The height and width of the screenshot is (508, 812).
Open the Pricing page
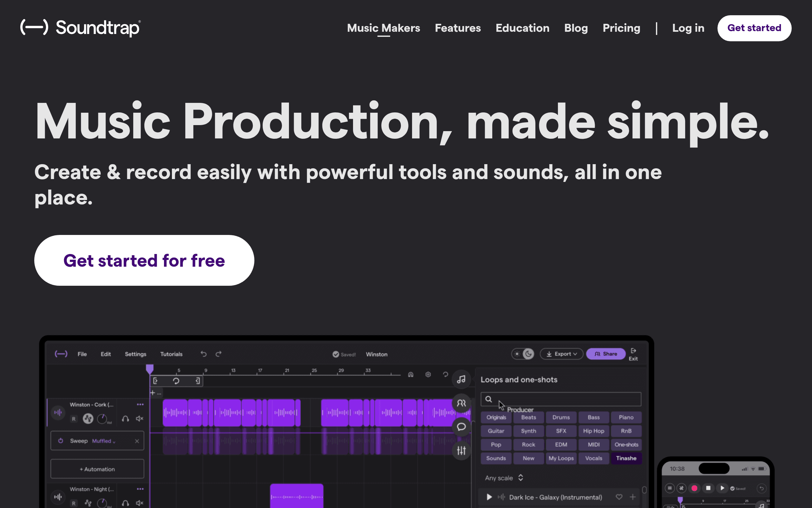click(621, 28)
